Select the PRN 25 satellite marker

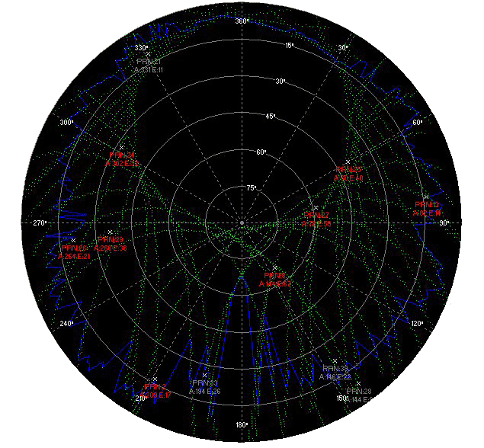(x=74, y=240)
